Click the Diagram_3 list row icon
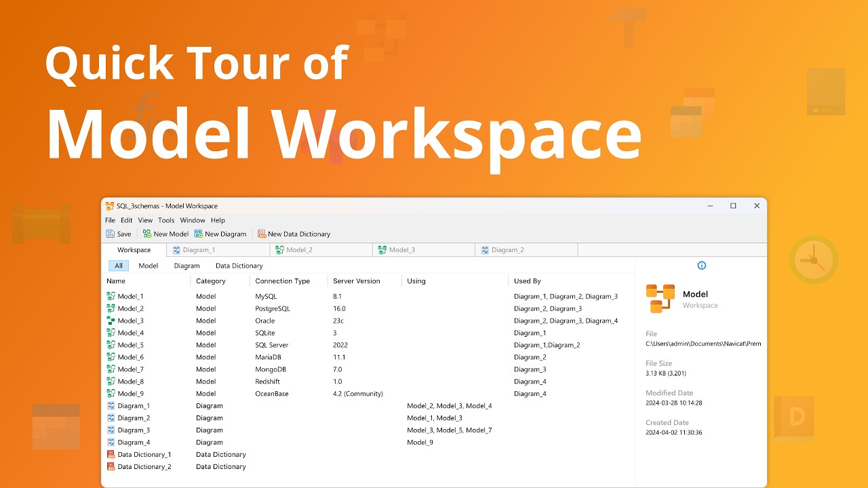868x488 pixels. (x=111, y=430)
